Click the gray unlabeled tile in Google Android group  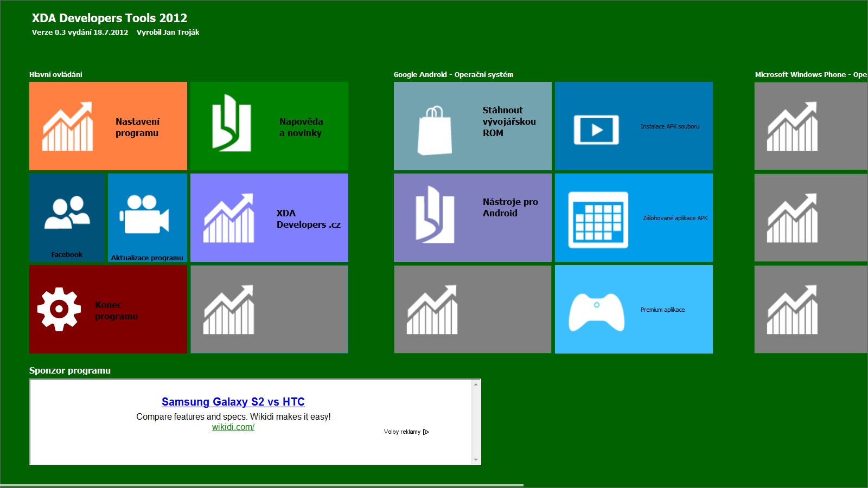[473, 309]
